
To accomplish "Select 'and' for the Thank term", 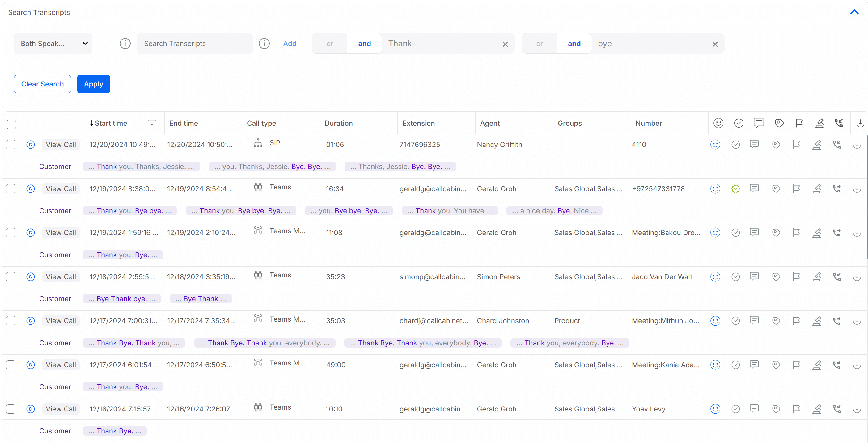I will [364, 44].
